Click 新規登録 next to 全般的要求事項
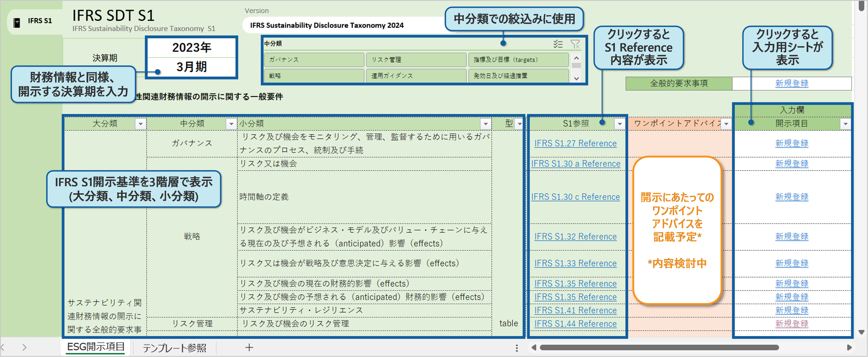 click(x=792, y=84)
